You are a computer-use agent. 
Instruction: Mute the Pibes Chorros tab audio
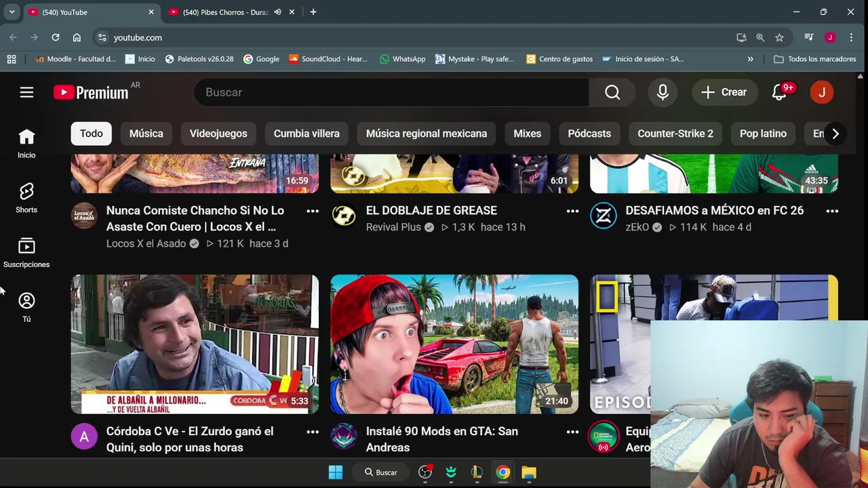click(277, 12)
